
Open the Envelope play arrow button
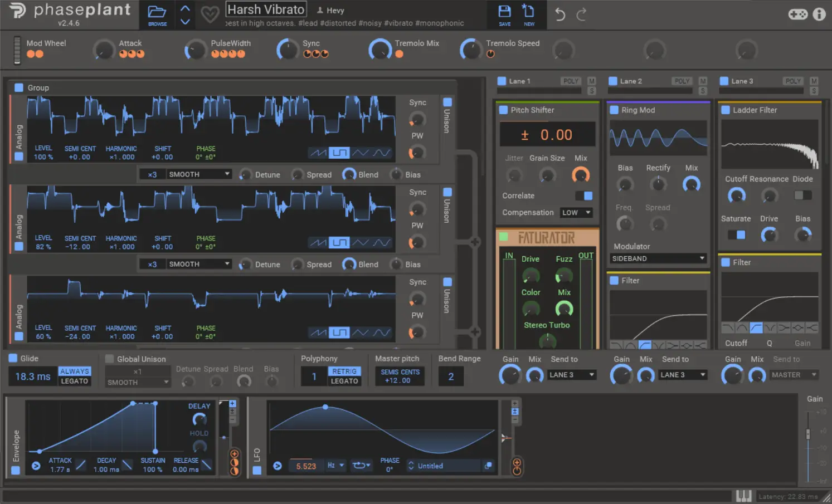coord(36,466)
